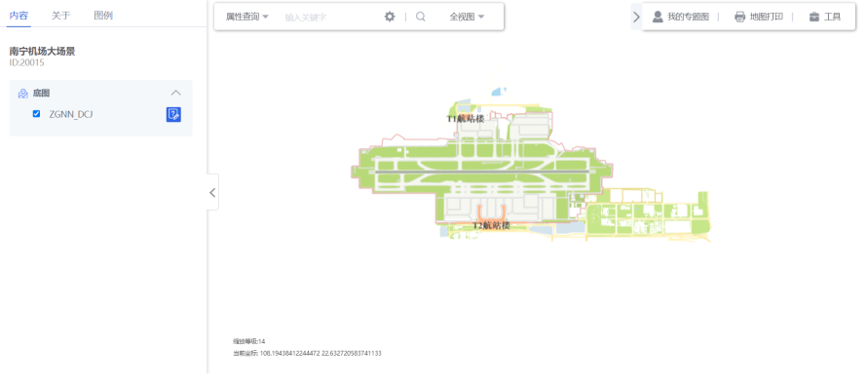The height and width of the screenshot is (386, 868).
Task: Open the 工具 toolbox icon
Action: tap(813, 17)
